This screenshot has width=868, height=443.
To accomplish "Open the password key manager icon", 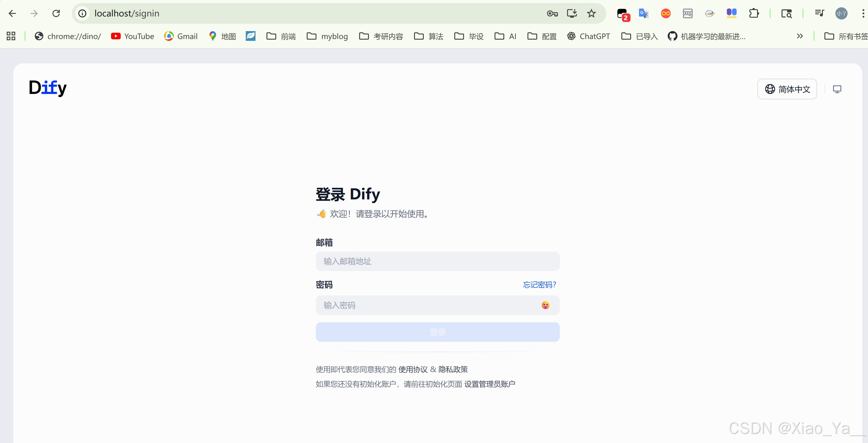I will 552,13.
